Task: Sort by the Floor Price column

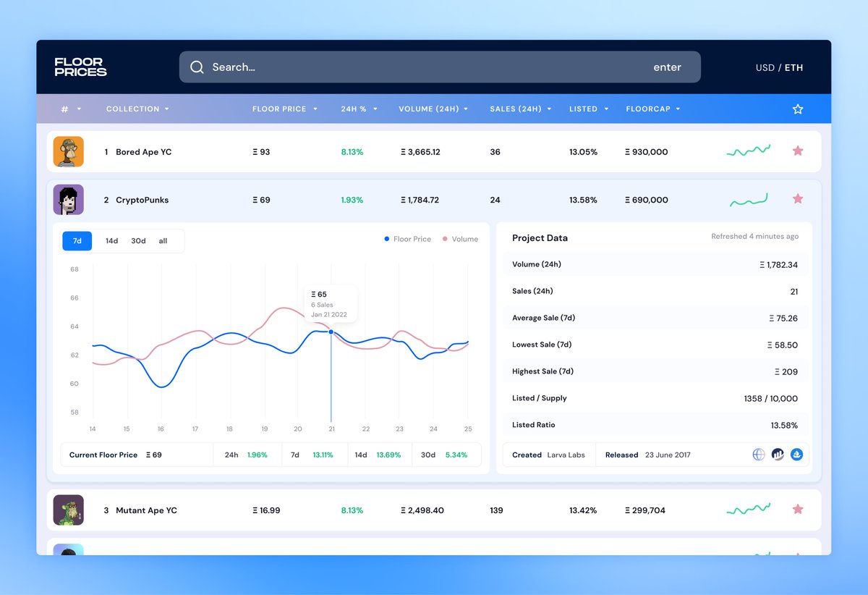Action: (x=285, y=109)
